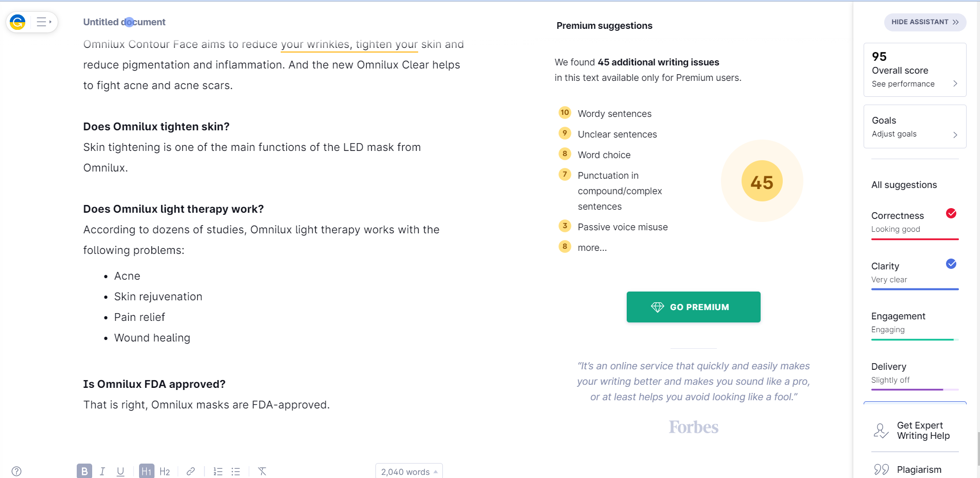Toggle bold formatting in bottom toolbar
The image size is (980, 478).
pos(84,471)
